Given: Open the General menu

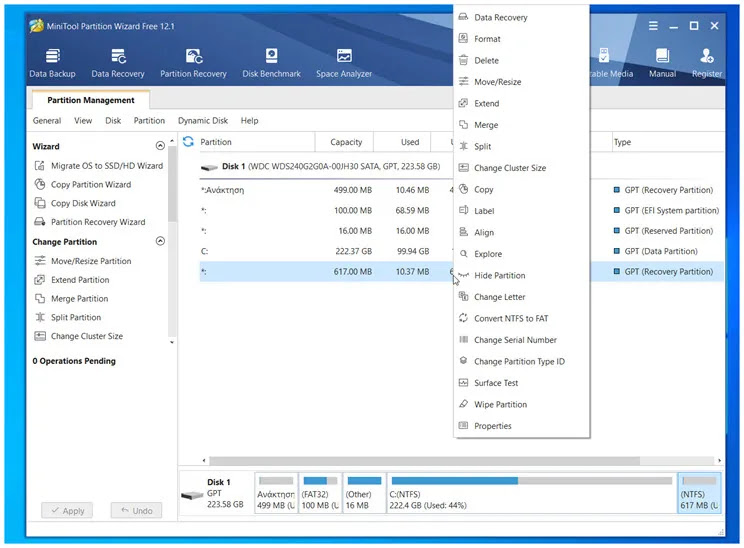Looking at the screenshot, I should click(x=47, y=121).
